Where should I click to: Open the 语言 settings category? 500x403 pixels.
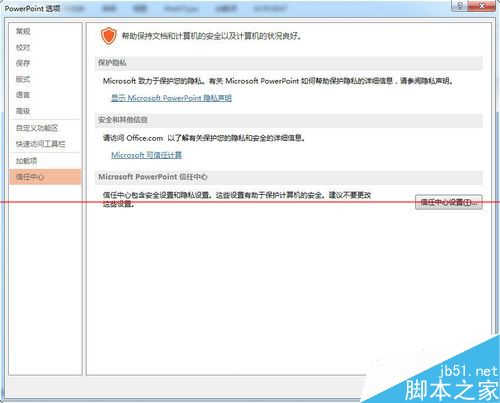pos(45,95)
